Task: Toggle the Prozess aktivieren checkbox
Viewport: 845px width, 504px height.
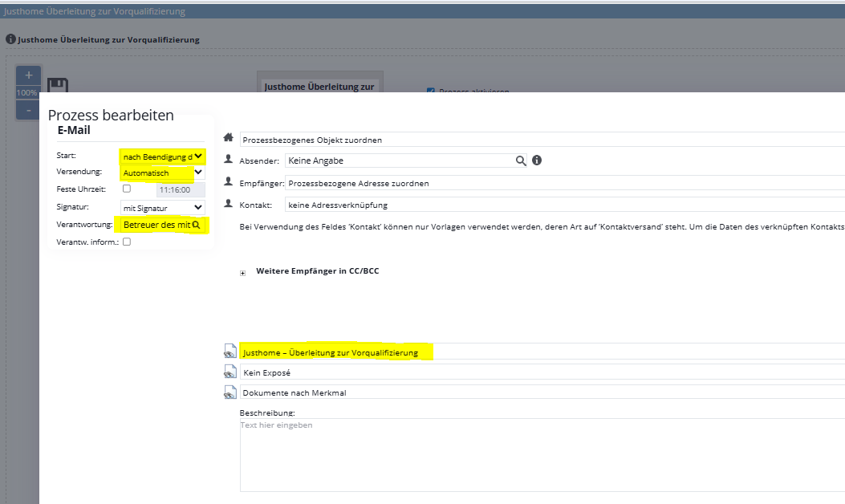Action: (x=431, y=91)
